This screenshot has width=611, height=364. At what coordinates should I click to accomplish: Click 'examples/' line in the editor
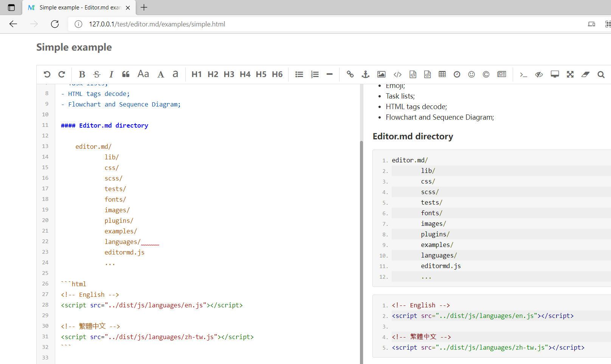tap(121, 231)
